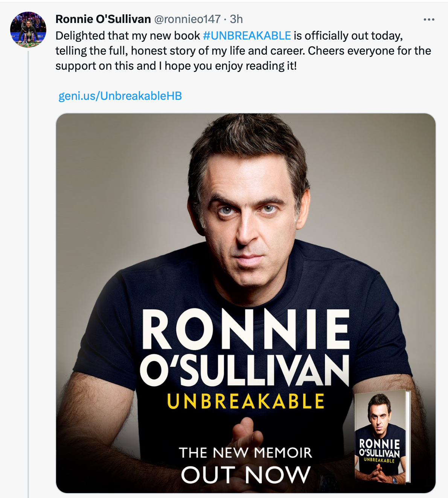Click the OUT NOW text on the image
This screenshot has width=448, height=498.
coord(245,475)
